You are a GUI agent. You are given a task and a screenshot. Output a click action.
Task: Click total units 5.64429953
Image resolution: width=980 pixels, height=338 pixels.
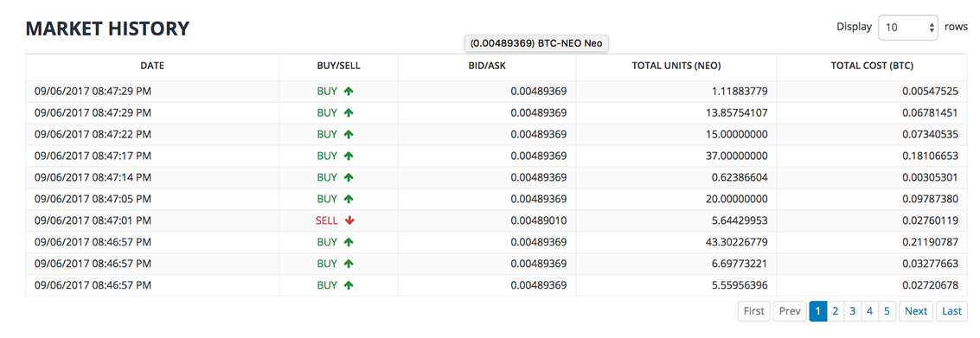pos(740,220)
